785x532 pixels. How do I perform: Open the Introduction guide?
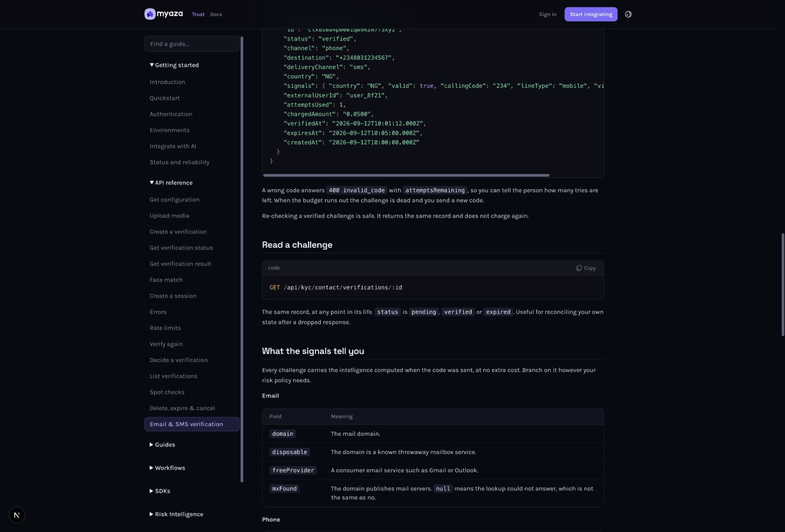click(x=167, y=82)
